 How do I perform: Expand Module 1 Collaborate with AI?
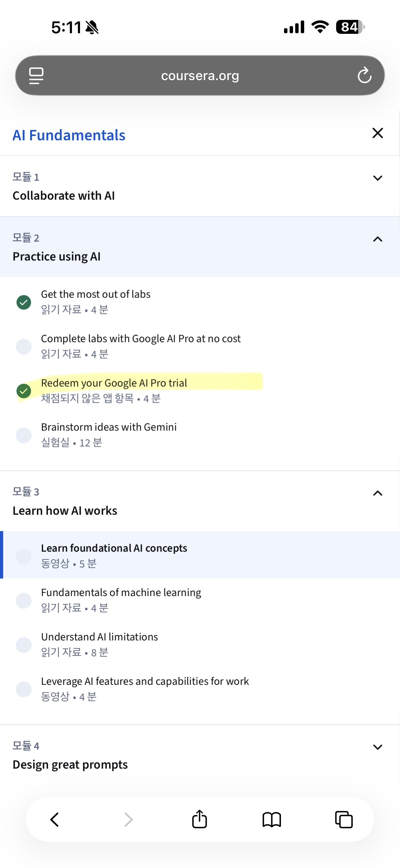point(377,178)
